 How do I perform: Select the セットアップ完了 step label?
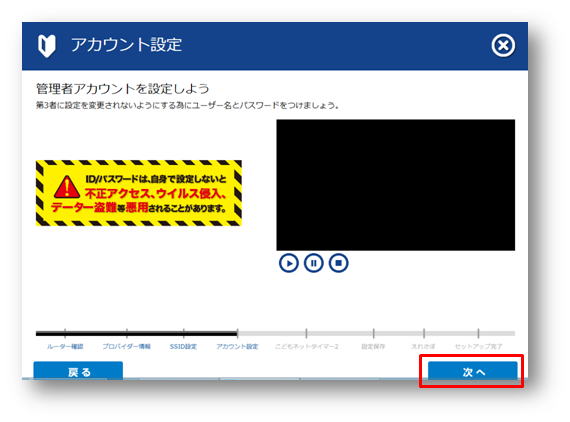point(478,347)
